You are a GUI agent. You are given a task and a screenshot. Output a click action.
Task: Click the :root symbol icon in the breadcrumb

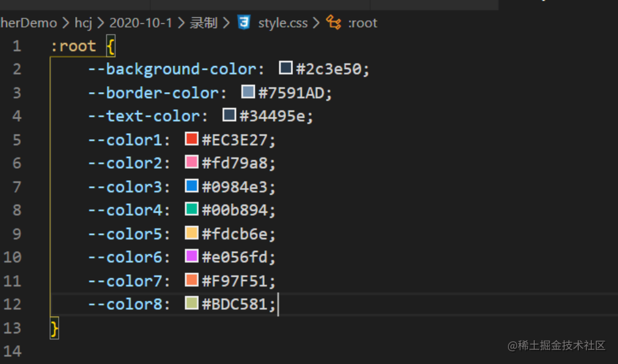(334, 23)
